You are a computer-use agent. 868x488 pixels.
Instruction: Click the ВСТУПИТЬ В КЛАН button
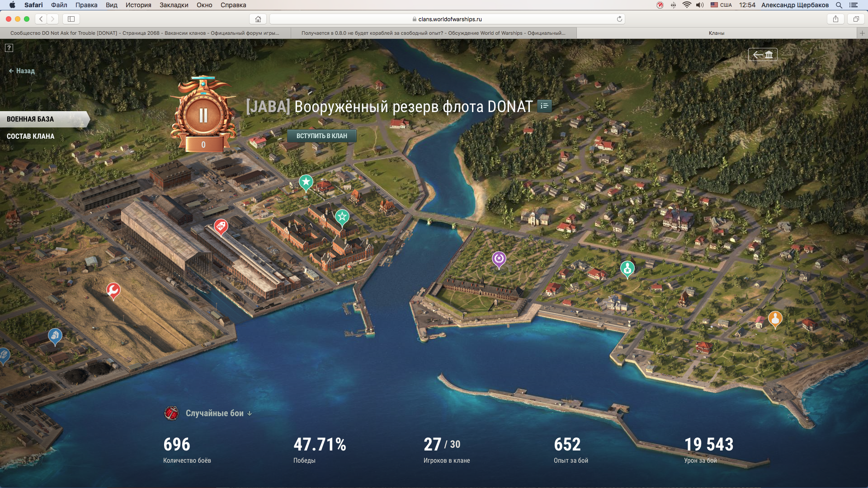pyautogui.click(x=322, y=136)
